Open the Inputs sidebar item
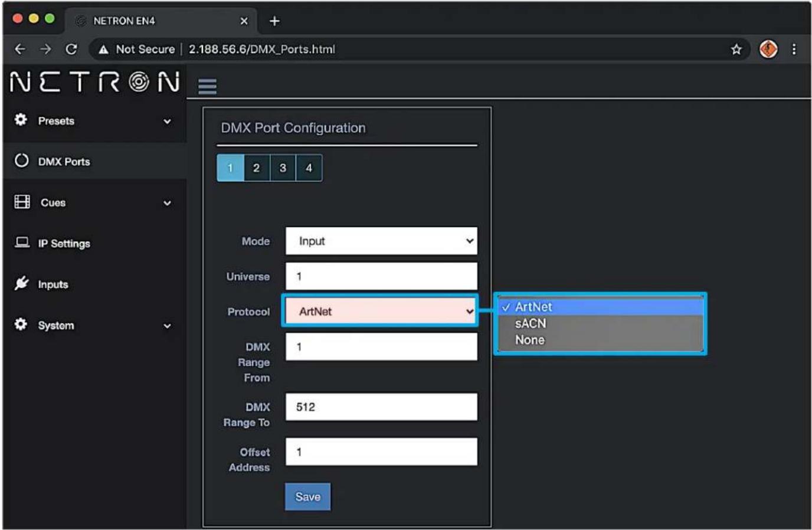The image size is (812, 530). 94,284
